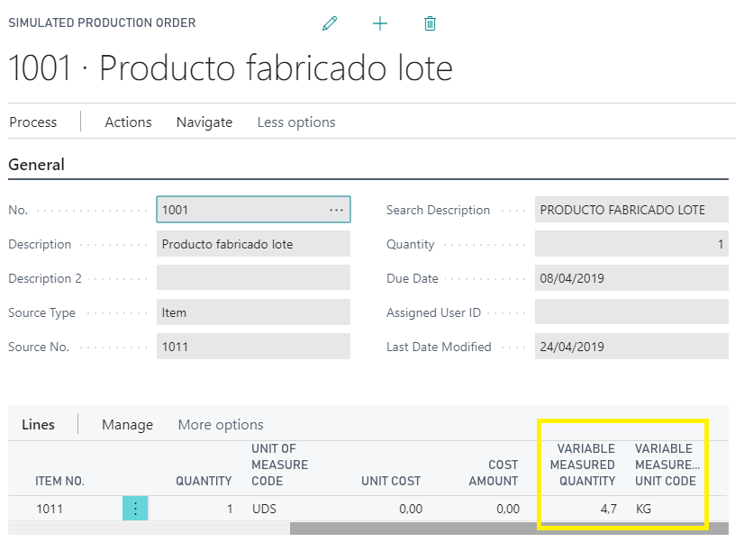Collapse the General section header
The height and width of the screenshot is (560, 744).
click(x=37, y=165)
